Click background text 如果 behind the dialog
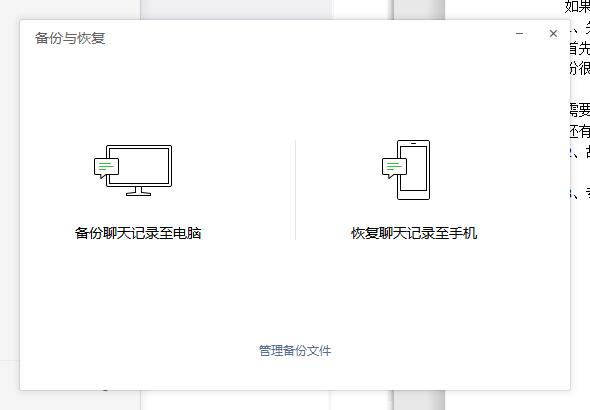 click(x=577, y=6)
